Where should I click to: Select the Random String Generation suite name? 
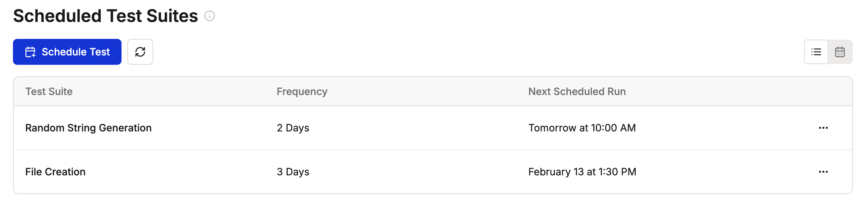click(88, 128)
